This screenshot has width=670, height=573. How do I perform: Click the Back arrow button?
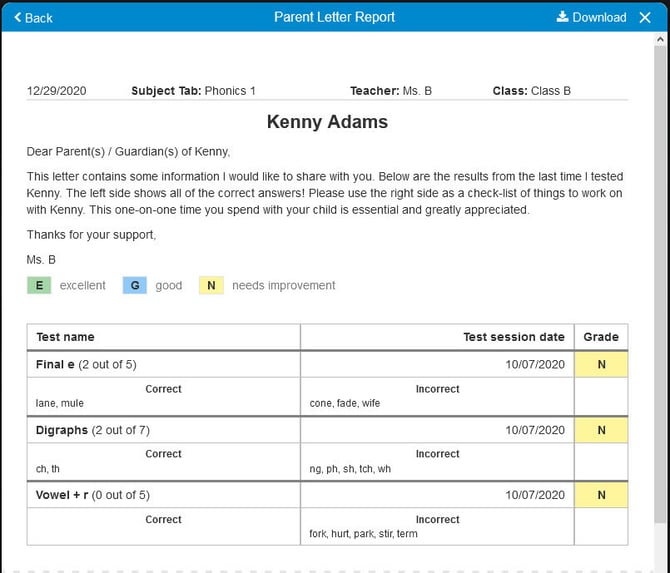pos(33,17)
